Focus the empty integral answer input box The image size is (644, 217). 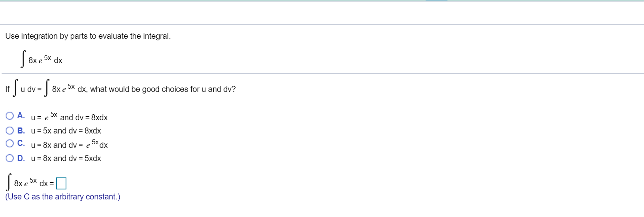click(61, 183)
